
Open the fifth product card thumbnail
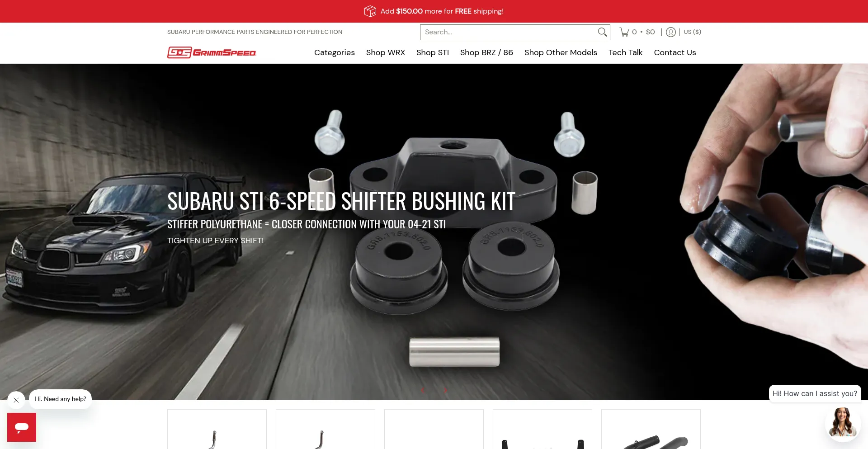point(651,430)
